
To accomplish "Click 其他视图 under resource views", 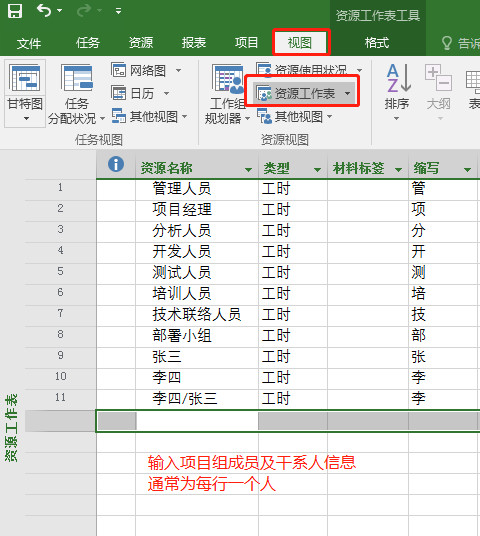I will click(294, 117).
